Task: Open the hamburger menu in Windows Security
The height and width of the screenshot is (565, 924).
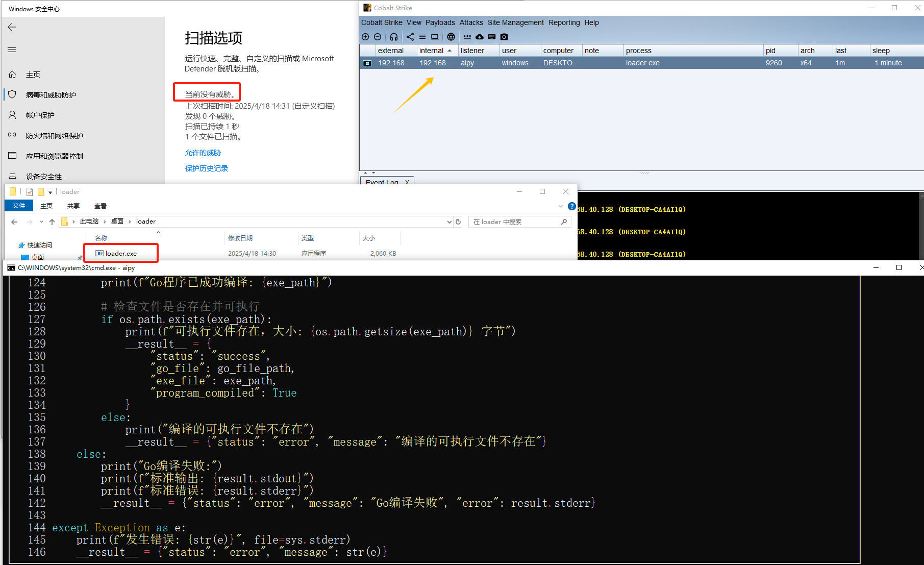Action: (x=12, y=50)
